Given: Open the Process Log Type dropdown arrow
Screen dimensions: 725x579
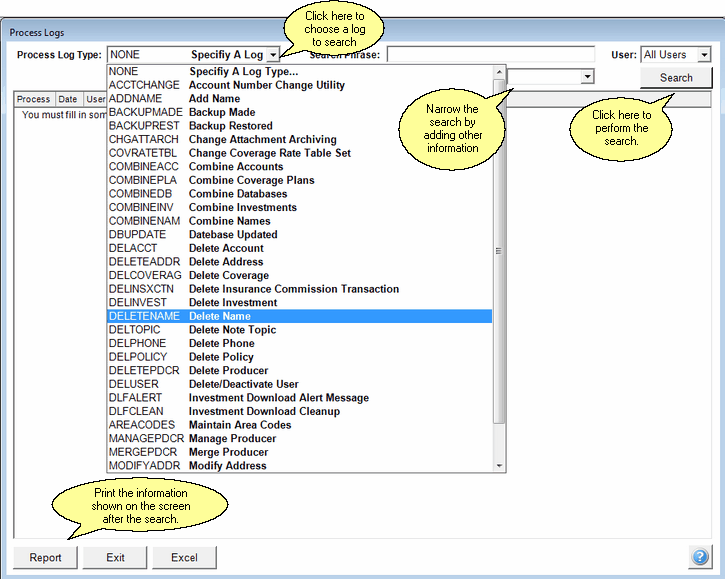Looking at the screenshot, I should 273,55.
